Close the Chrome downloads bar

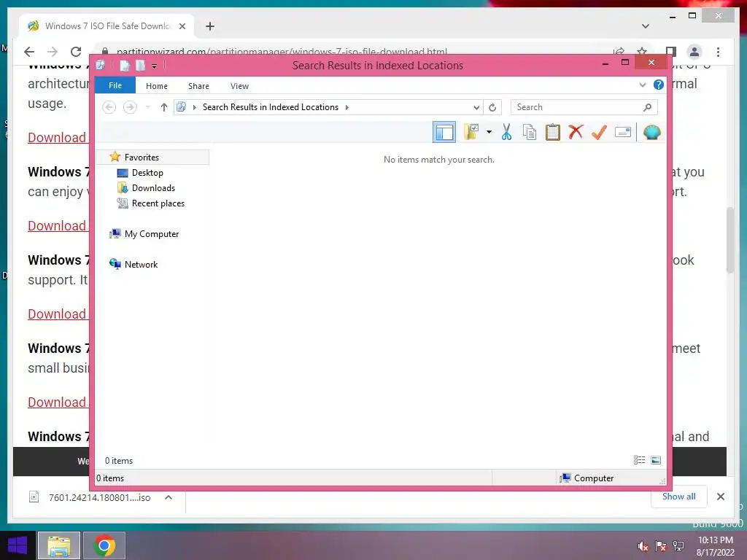(x=720, y=497)
